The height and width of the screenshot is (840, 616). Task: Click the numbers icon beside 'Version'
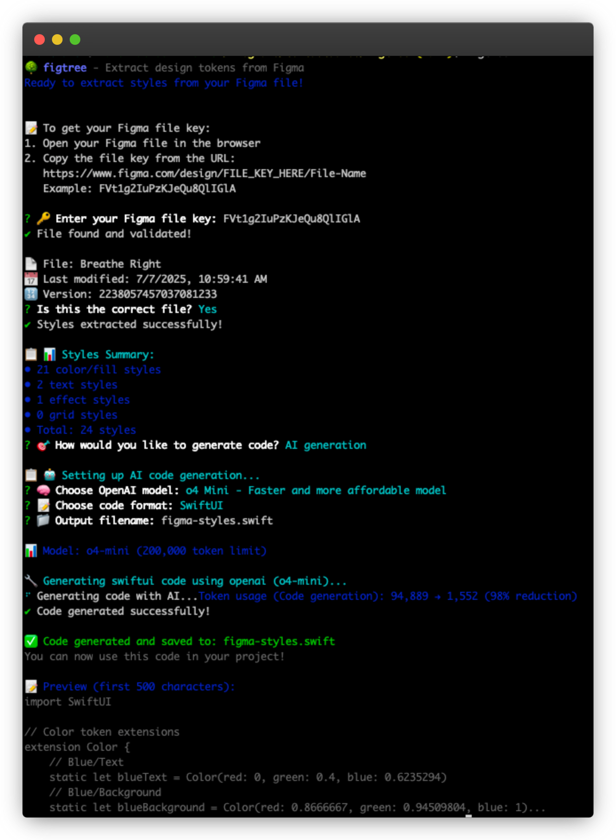[31, 294]
